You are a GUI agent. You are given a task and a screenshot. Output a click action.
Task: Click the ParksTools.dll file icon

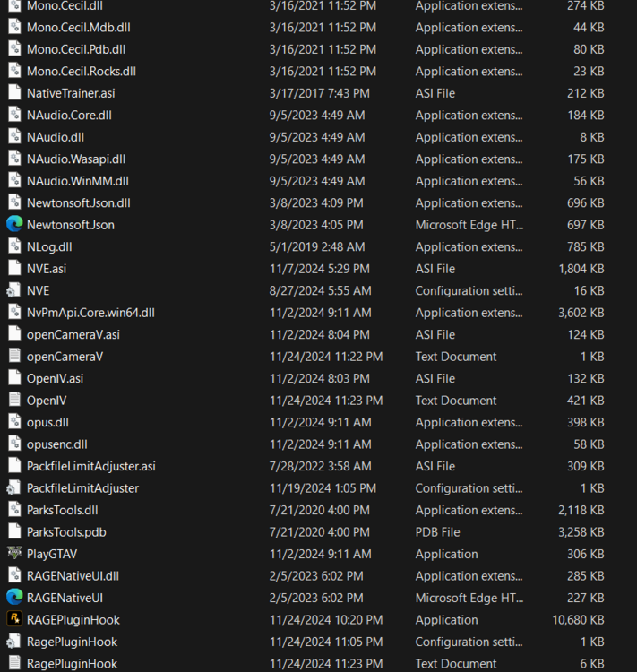click(x=14, y=510)
